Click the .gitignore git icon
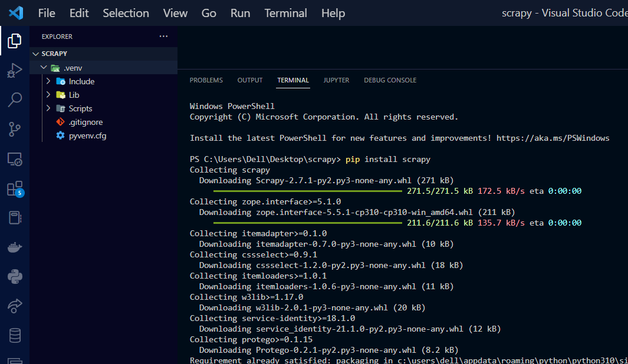 (61, 122)
